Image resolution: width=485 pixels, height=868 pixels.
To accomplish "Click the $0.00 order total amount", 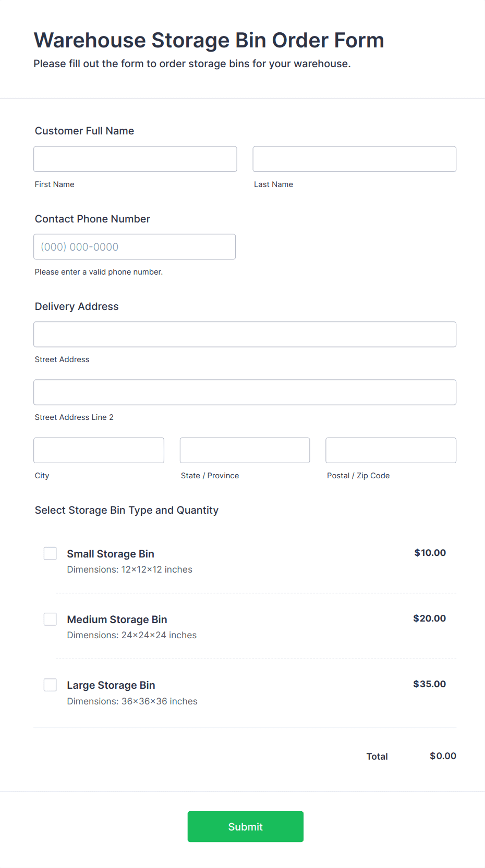I will [x=443, y=756].
